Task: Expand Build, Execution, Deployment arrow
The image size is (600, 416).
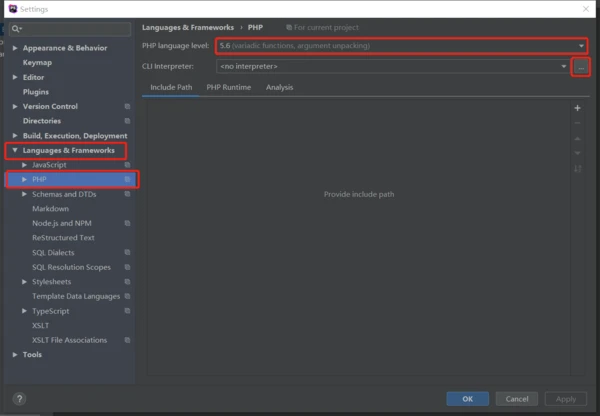Action: [15, 135]
